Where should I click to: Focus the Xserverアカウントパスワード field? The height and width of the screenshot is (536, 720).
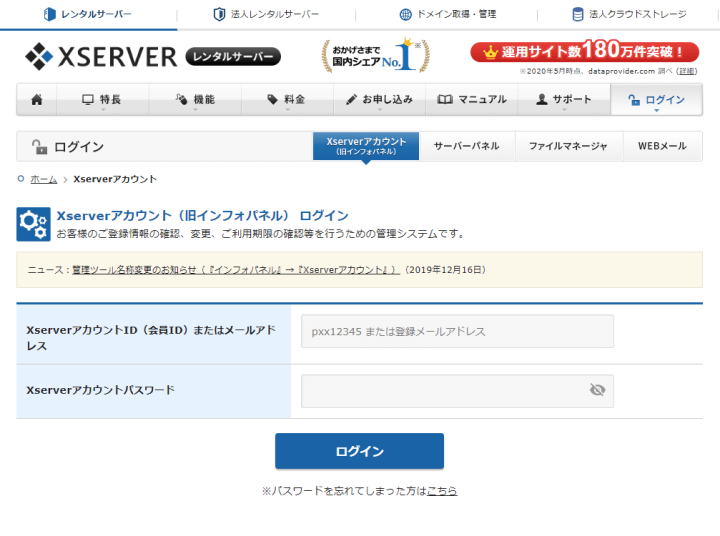[x=457, y=391]
